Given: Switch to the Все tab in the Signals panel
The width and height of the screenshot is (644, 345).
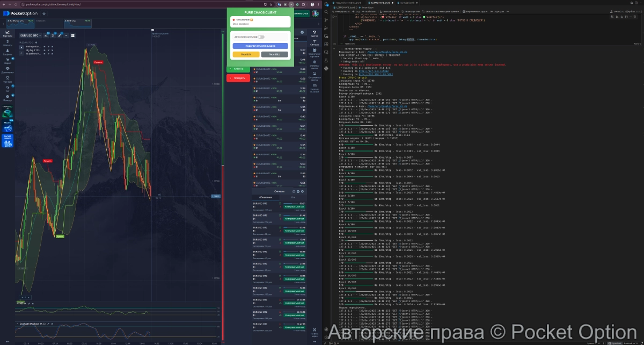Looking at the screenshot, I should (292, 197).
